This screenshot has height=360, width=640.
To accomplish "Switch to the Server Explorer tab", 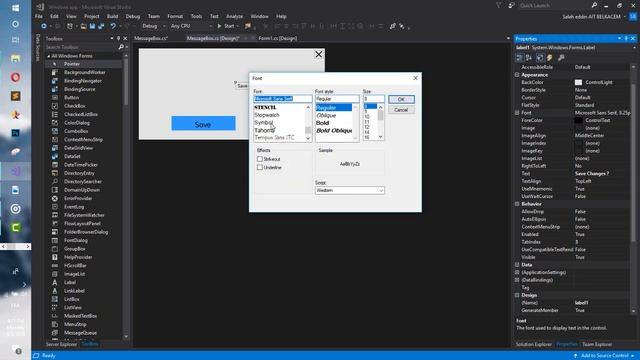I will [x=61, y=344].
